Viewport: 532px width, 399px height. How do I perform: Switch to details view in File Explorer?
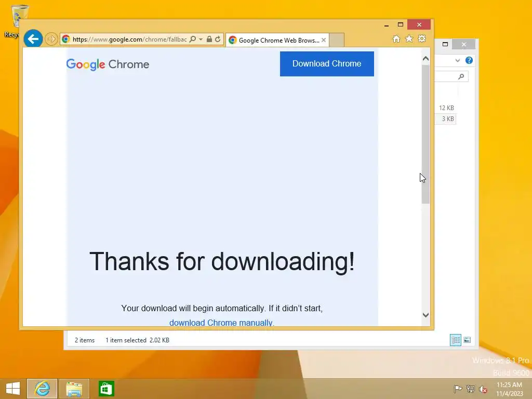point(455,340)
